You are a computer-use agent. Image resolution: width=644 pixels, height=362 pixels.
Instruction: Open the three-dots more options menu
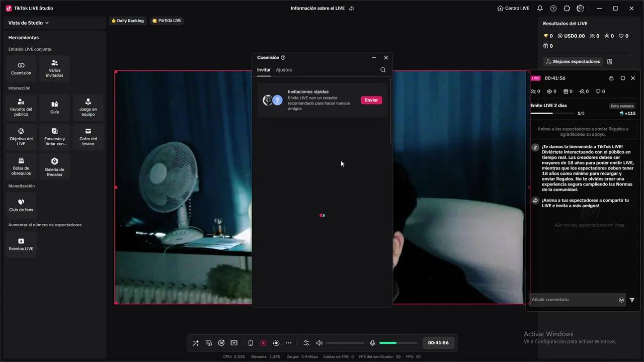coord(289,343)
